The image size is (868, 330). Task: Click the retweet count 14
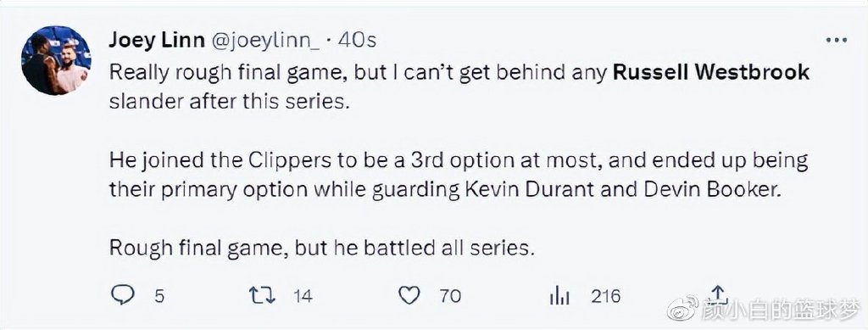(x=303, y=296)
